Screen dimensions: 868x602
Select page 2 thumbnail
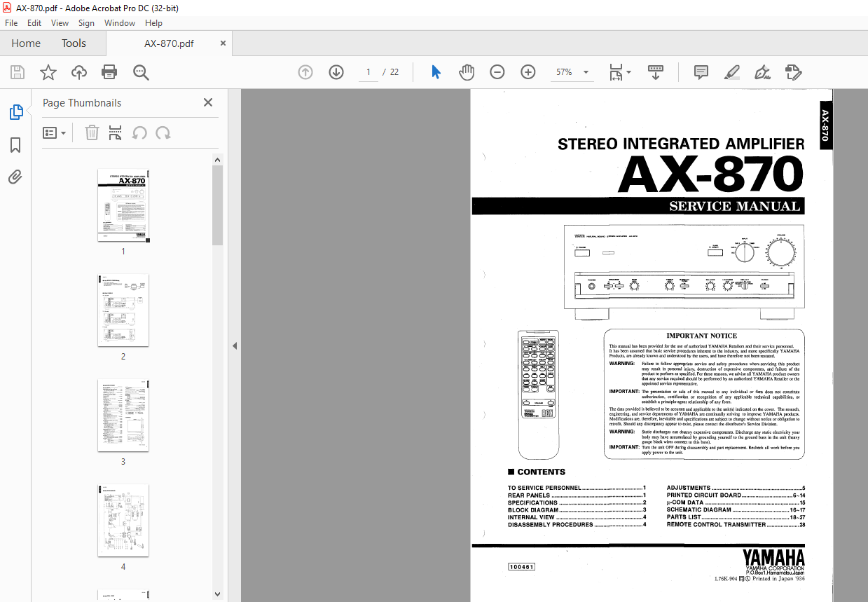(123, 310)
